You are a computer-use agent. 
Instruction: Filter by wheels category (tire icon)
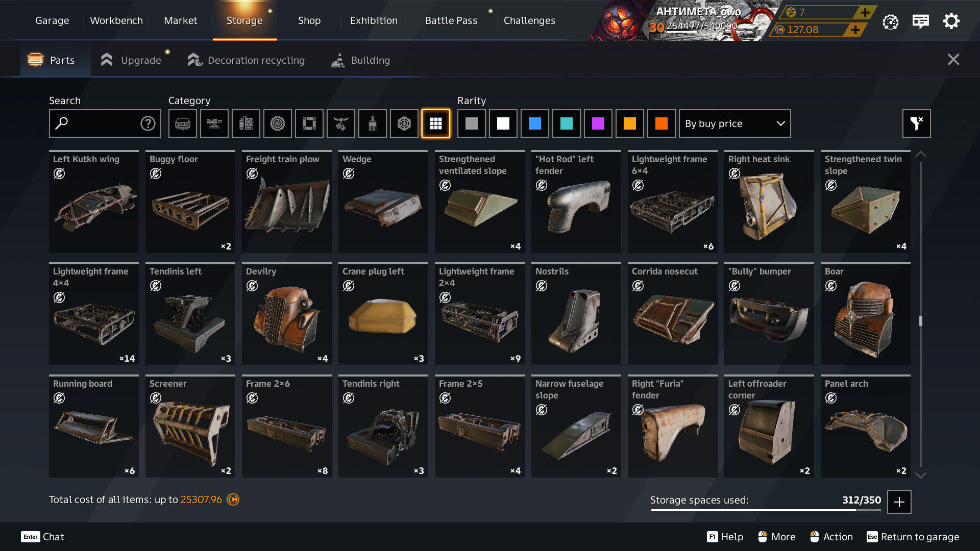pos(278,123)
